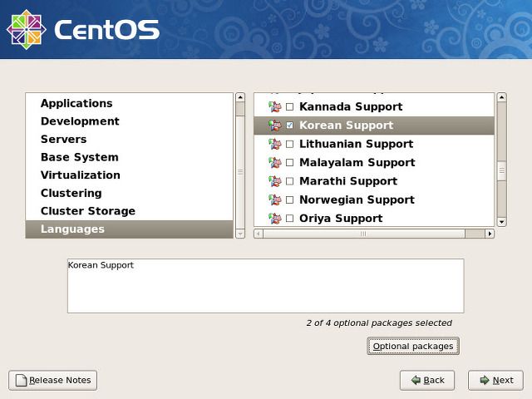Choose the Base System category
Image resolution: width=532 pixels, height=399 pixels.
[x=130, y=157]
